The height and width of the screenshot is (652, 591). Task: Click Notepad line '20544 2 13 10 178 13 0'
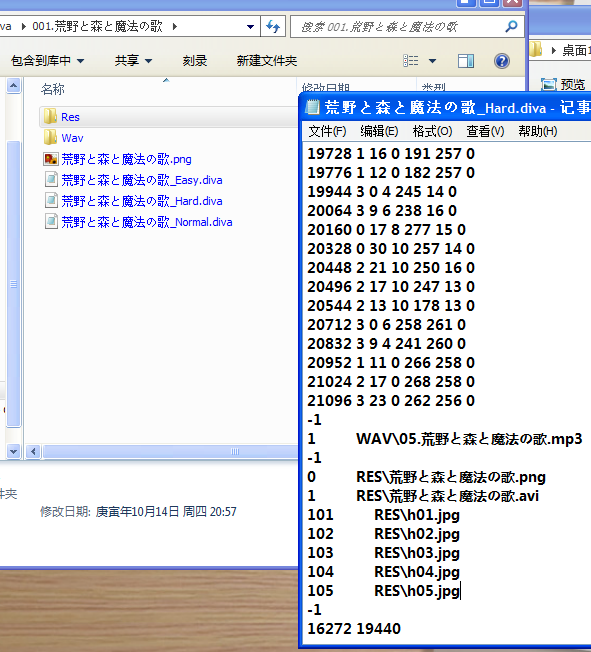point(391,306)
